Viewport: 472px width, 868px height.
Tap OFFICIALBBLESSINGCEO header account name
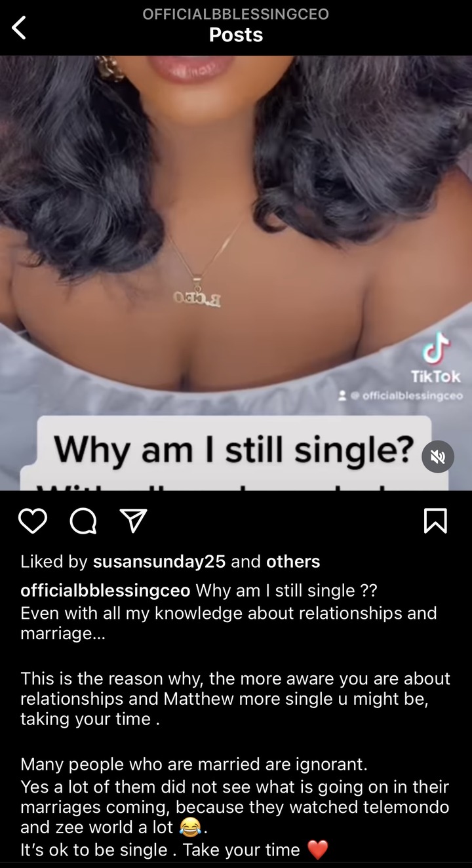click(236, 14)
